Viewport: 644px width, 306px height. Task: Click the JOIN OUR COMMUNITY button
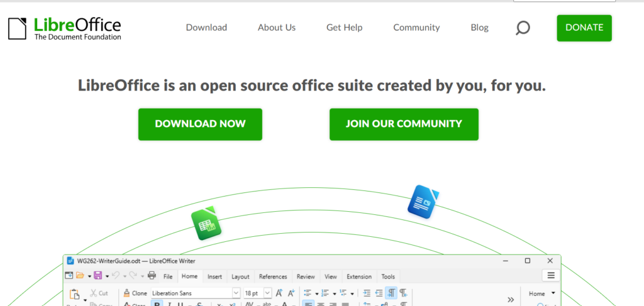coord(404,124)
